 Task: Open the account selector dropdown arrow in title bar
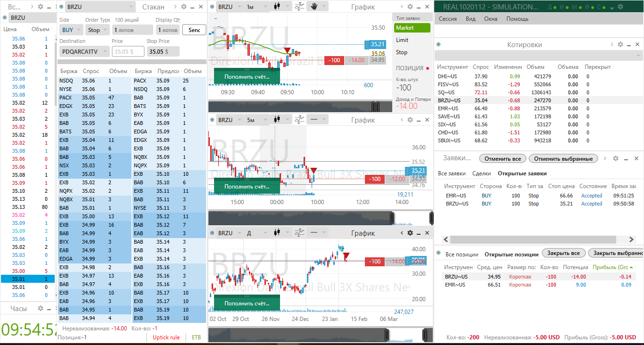tap(611, 8)
